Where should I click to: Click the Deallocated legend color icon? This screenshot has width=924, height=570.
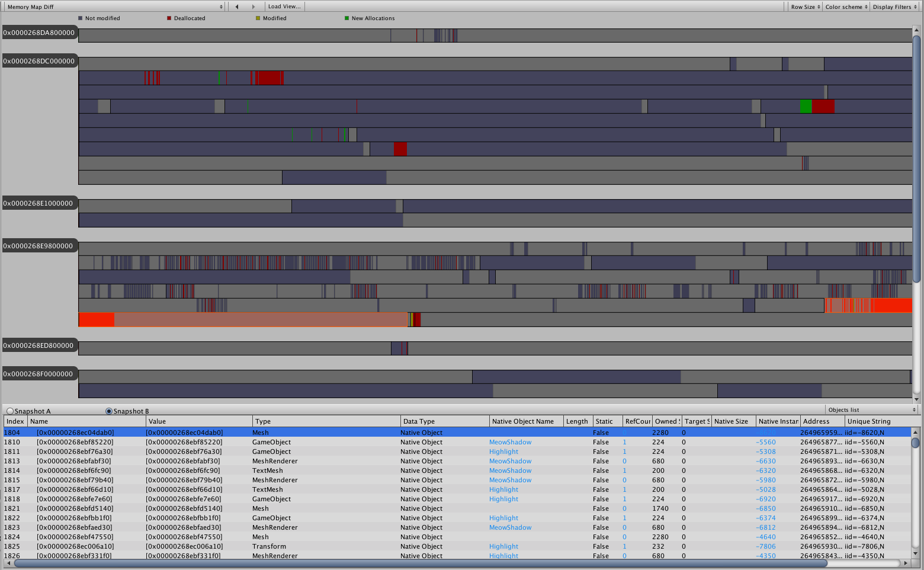[x=169, y=18]
